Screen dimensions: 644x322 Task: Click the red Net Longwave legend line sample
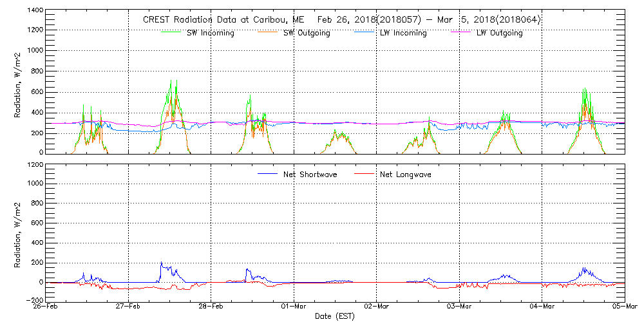(366, 173)
